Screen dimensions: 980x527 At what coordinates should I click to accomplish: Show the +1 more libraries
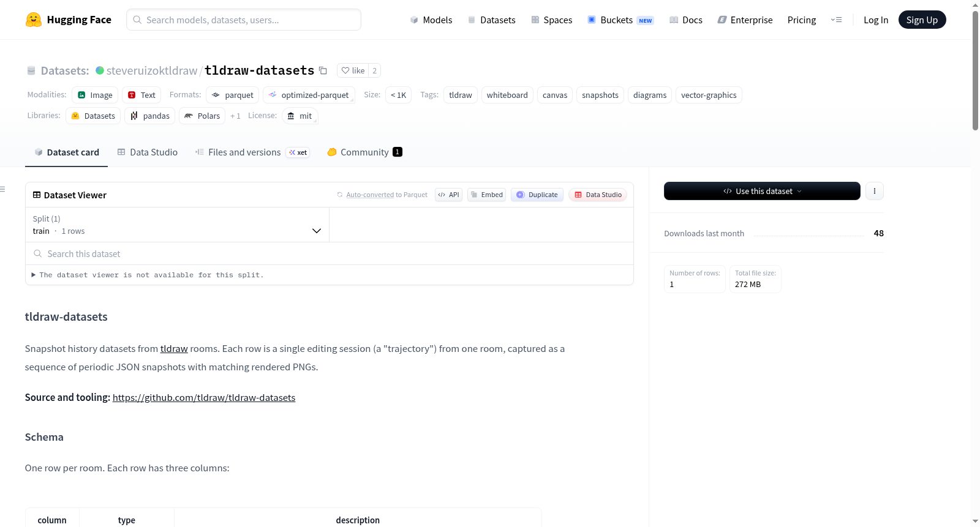[x=235, y=116]
